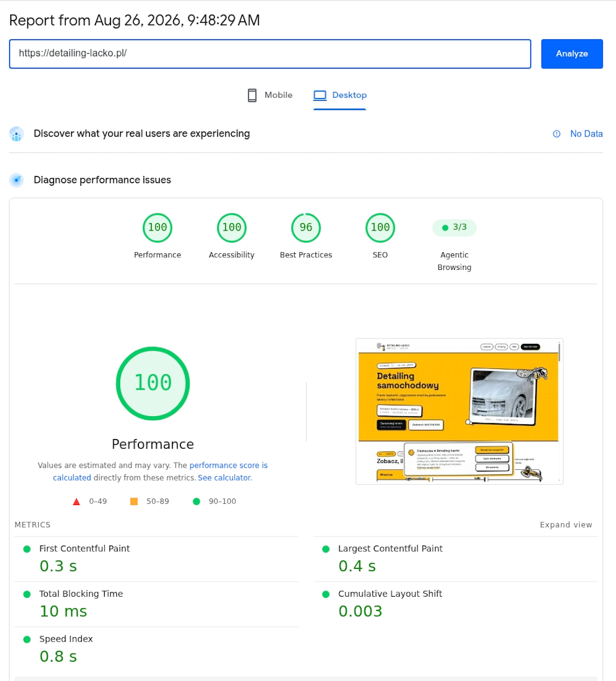616x681 pixels.
Task: Open Best Practices score gauge 96
Action: [x=306, y=228]
